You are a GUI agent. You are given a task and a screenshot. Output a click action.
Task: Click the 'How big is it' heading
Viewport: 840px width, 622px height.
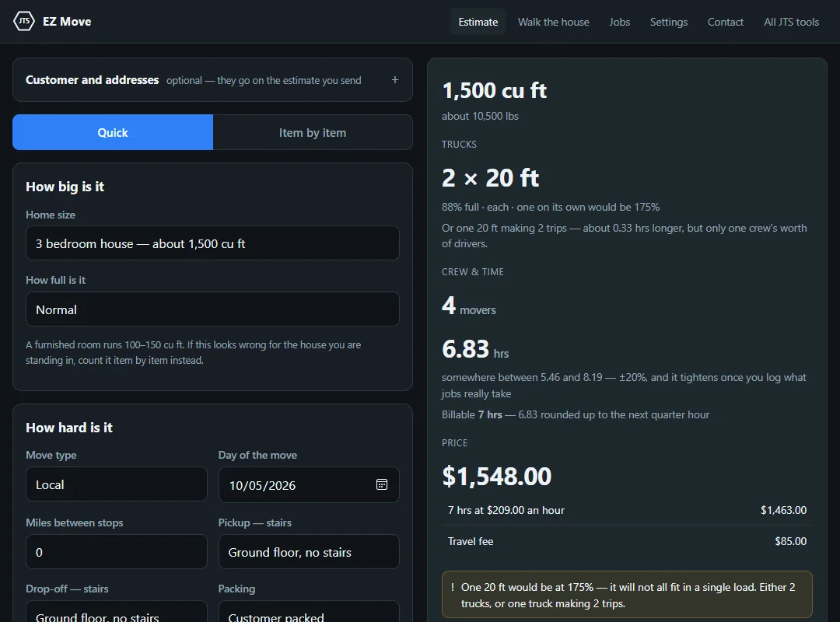pyautogui.click(x=65, y=187)
